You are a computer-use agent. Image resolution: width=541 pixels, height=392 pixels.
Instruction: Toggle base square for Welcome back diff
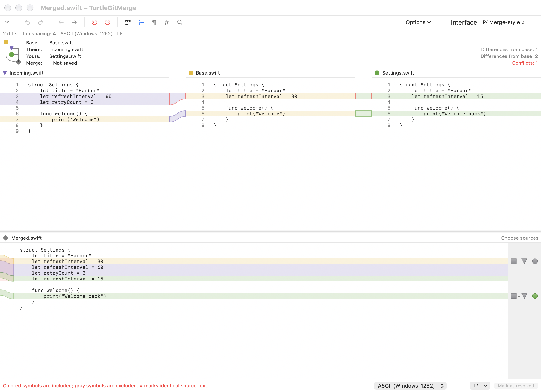click(514, 296)
